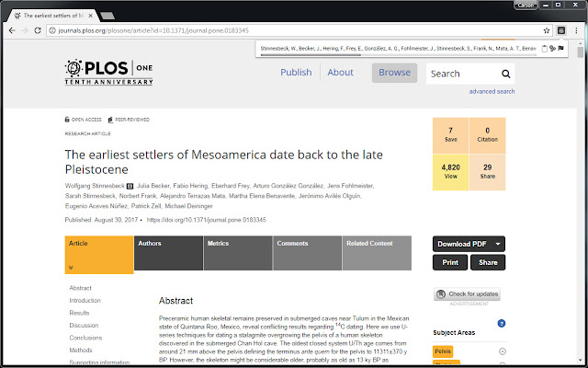Click the Subject Areas help icon
This screenshot has height=368, width=588.
[502, 324]
